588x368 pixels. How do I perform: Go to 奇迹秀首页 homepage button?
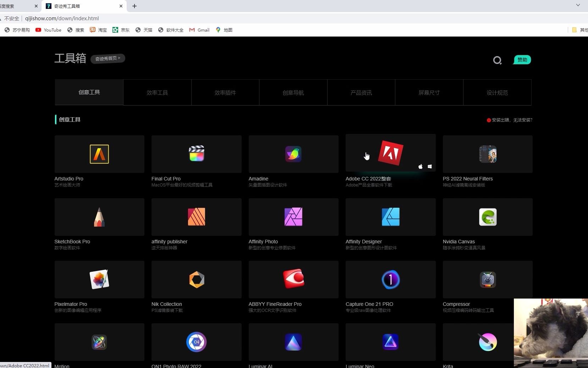108,58
